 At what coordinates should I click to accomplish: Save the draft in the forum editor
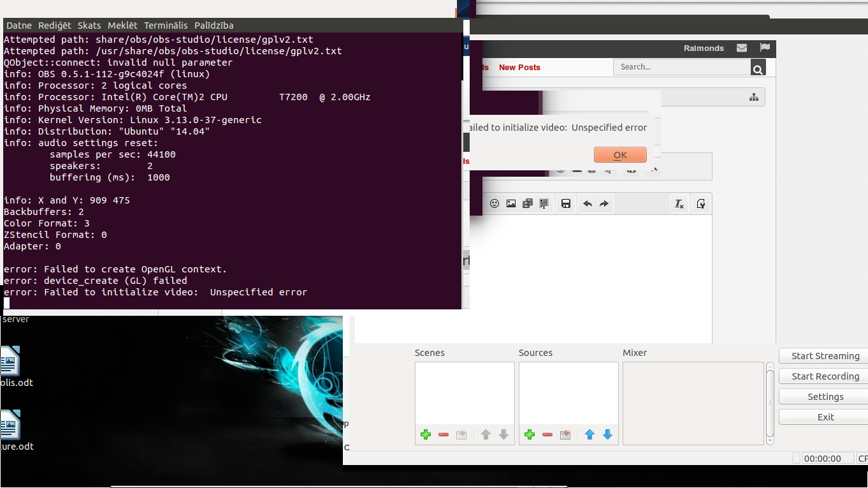[565, 203]
